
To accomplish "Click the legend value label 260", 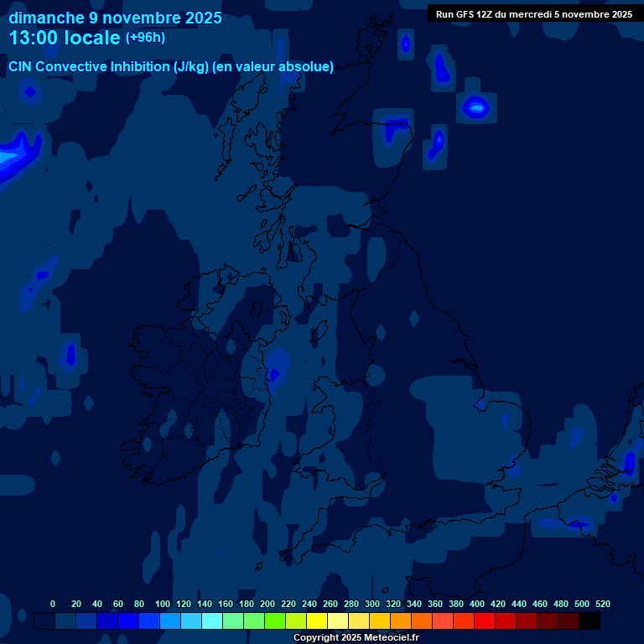I will point(330,604).
